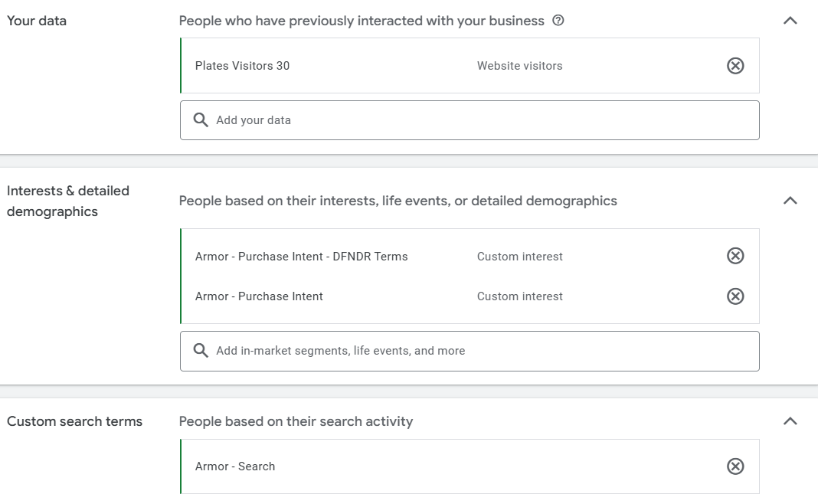Remove Armor - Purchase Intent - DFNDR Terms
Screen dimensions: 818x504
click(x=735, y=256)
